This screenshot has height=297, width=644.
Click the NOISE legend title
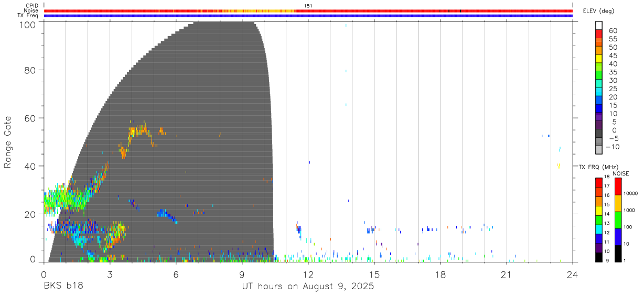[620, 173]
